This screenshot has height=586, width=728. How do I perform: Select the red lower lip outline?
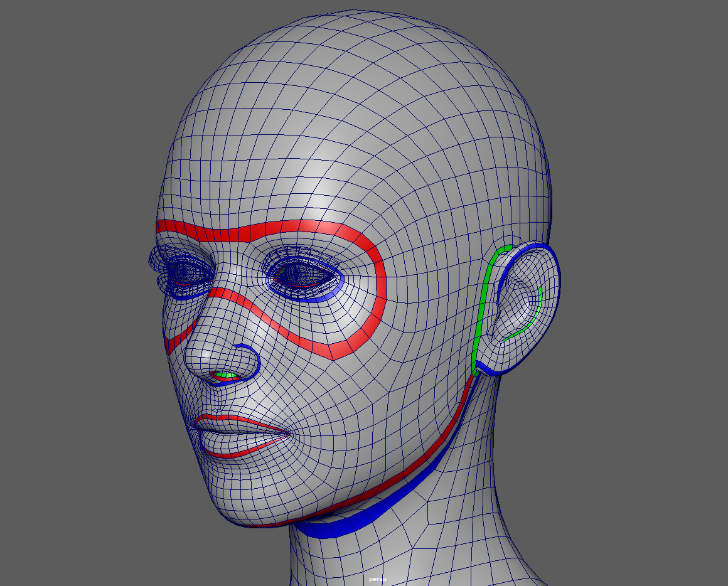pyautogui.click(x=238, y=452)
